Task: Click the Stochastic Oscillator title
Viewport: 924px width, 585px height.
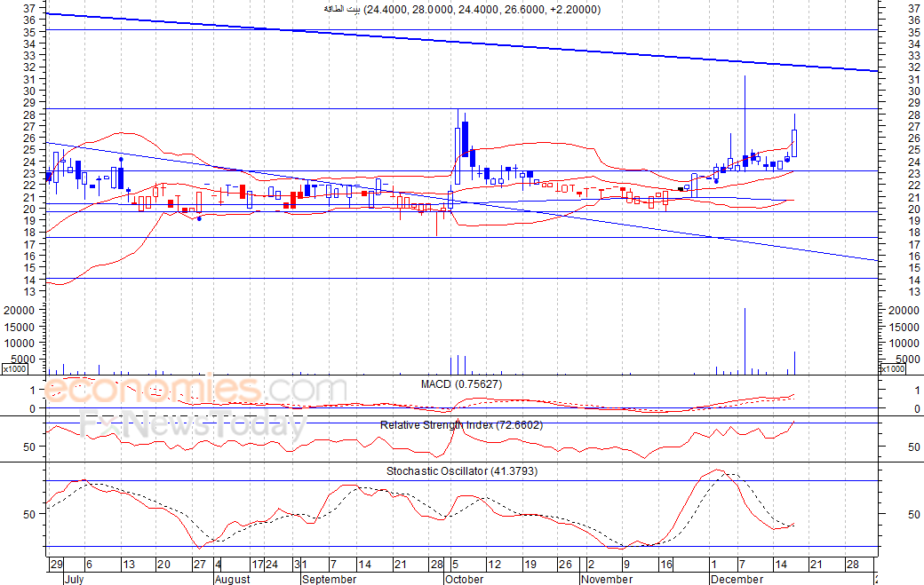Action: [x=461, y=471]
